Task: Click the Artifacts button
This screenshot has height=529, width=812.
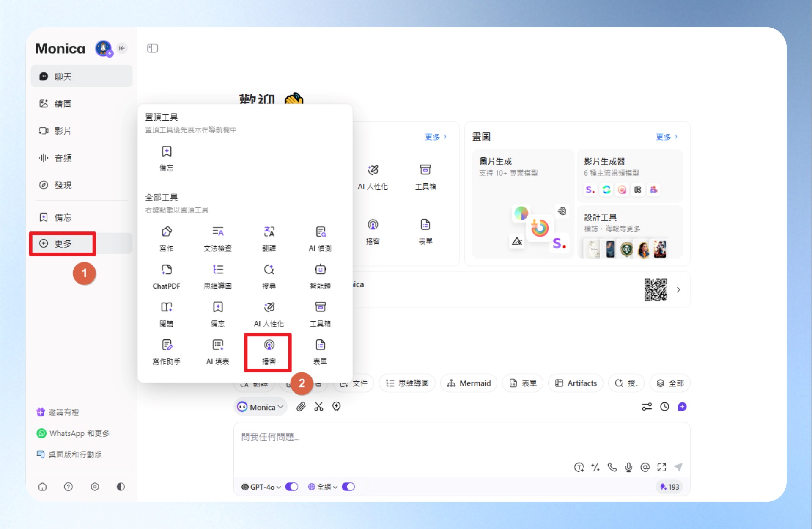Action: coord(576,383)
